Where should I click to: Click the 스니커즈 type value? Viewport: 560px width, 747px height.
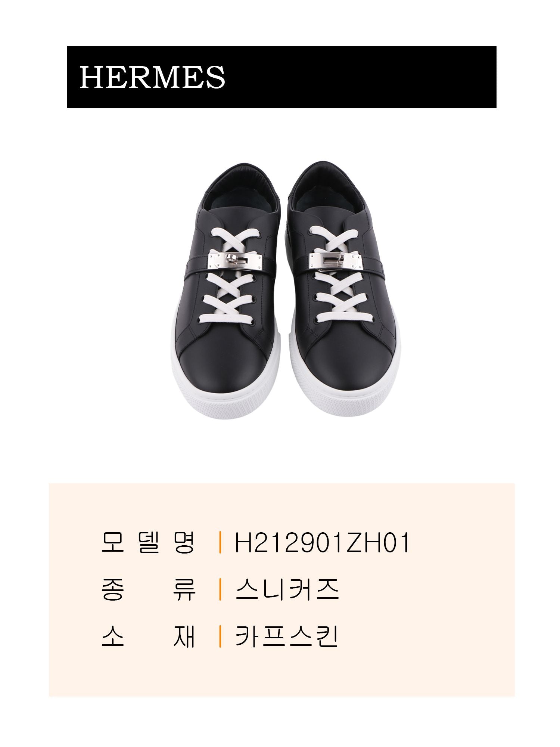(287, 589)
